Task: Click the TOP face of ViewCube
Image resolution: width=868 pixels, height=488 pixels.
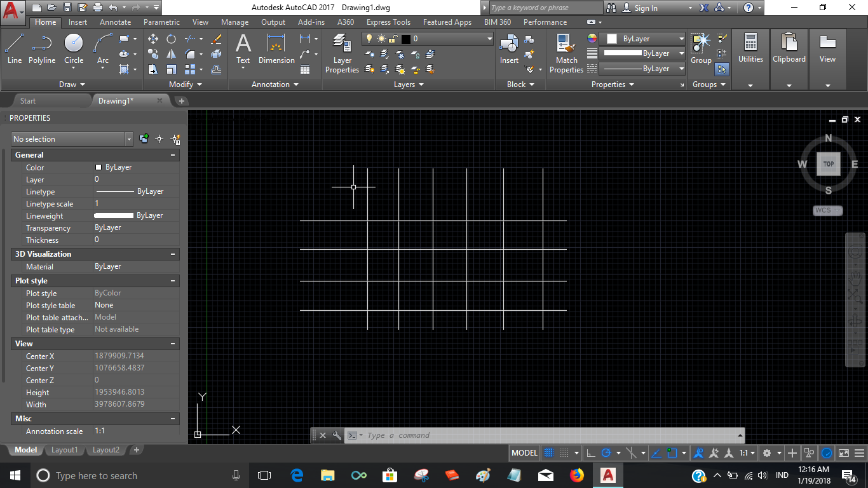Action: (x=829, y=164)
